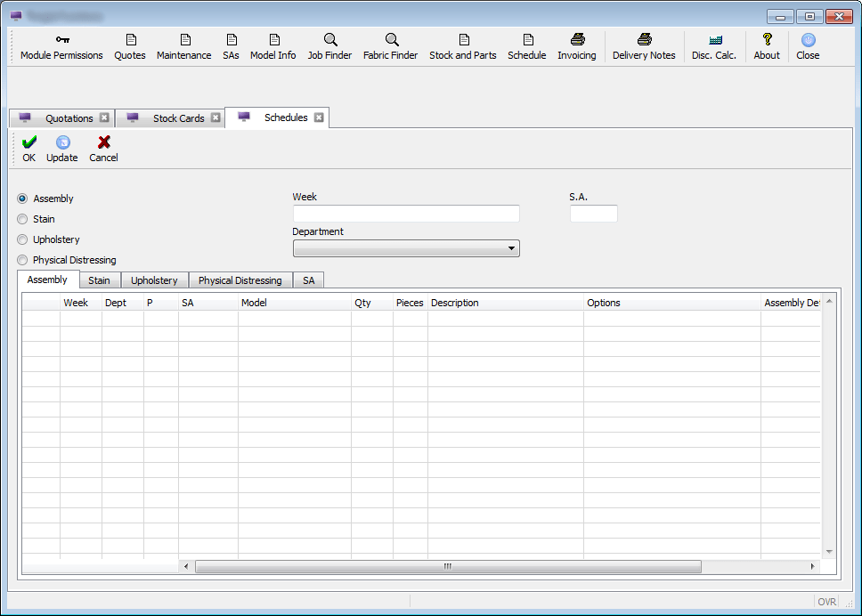Close the Quotations tab

[104, 118]
